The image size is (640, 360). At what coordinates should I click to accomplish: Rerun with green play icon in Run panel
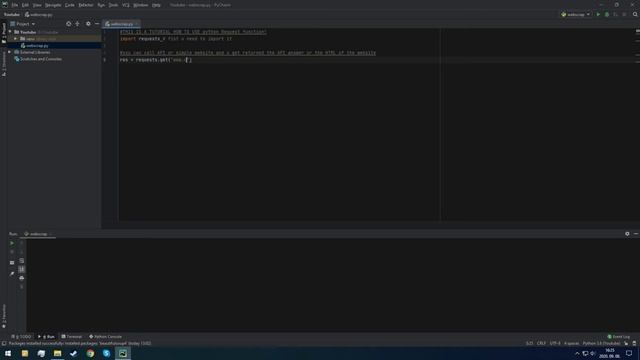pos(12,243)
